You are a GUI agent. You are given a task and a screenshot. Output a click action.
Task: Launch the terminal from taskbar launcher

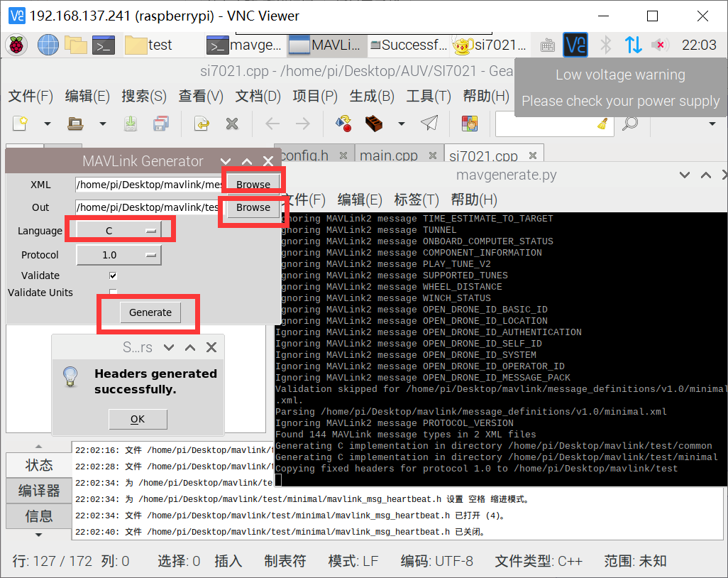pos(104,45)
